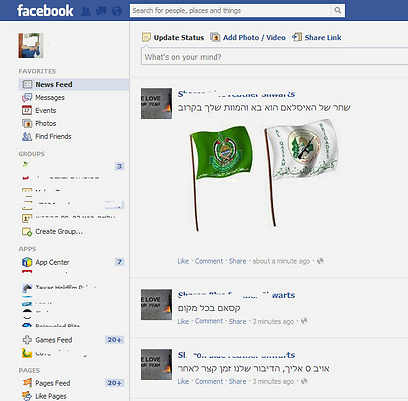Click the friend requests icon in header
This screenshot has height=401, width=408.
coord(86,11)
